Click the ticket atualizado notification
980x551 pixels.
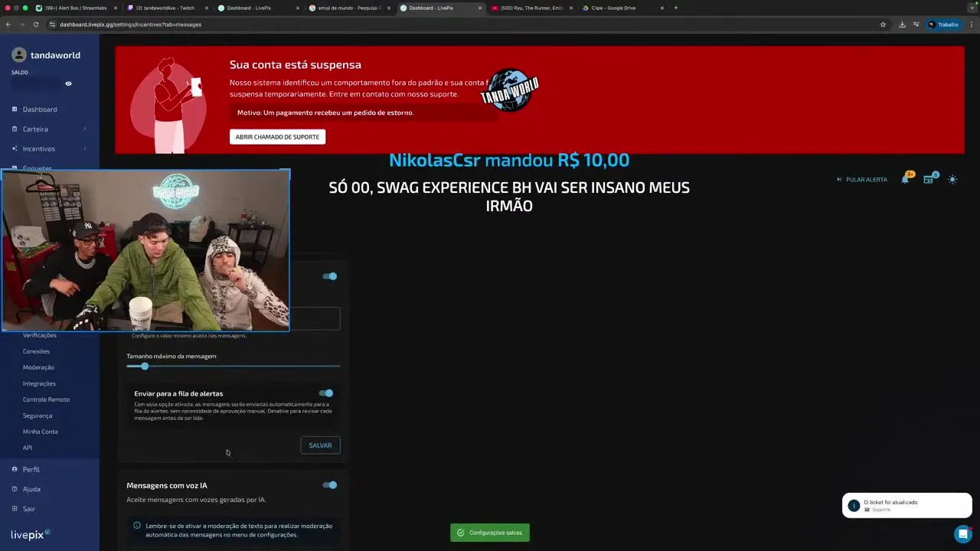pyautogui.click(x=907, y=506)
